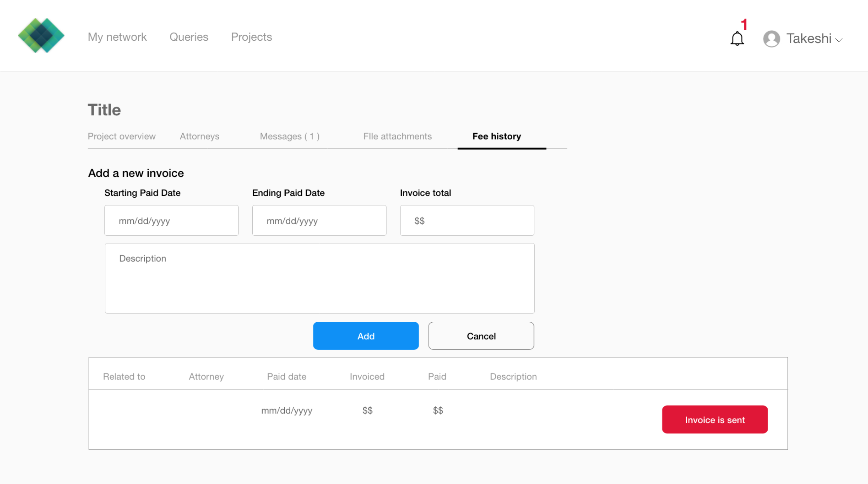Click into the Description text area
Viewport: 868px width, 484px height.
(319, 278)
